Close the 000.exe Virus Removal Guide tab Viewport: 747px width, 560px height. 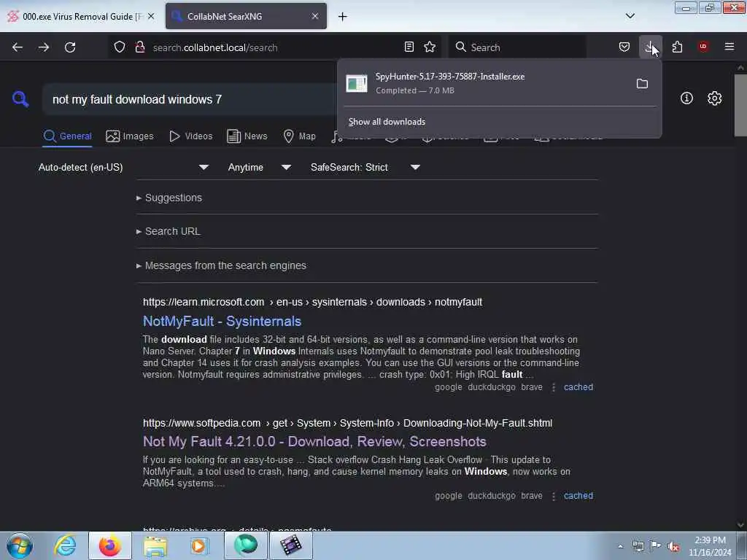pyautogui.click(x=151, y=16)
